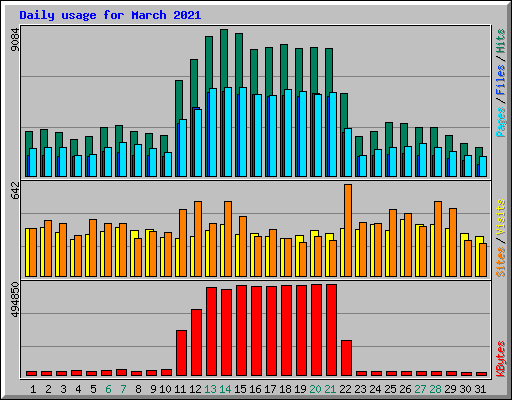Click day label 12 on the x-axis
512x400 pixels.
[195, 389]
